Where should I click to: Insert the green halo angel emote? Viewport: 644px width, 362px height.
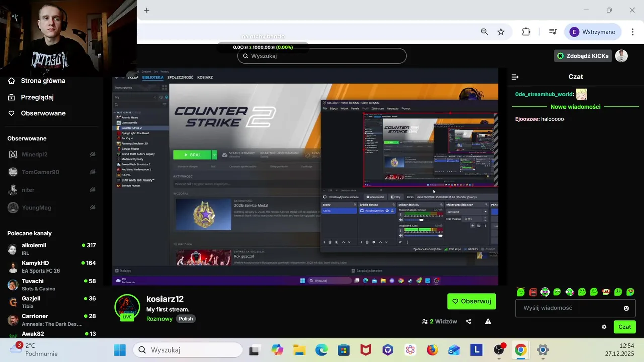point(521,292)
